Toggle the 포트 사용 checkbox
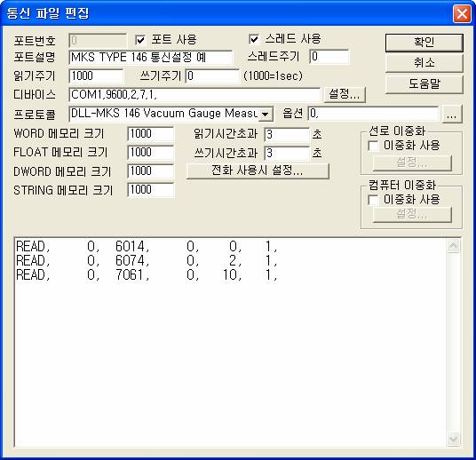Viewport: 476px width, 460px height. (x=140, y=40)
